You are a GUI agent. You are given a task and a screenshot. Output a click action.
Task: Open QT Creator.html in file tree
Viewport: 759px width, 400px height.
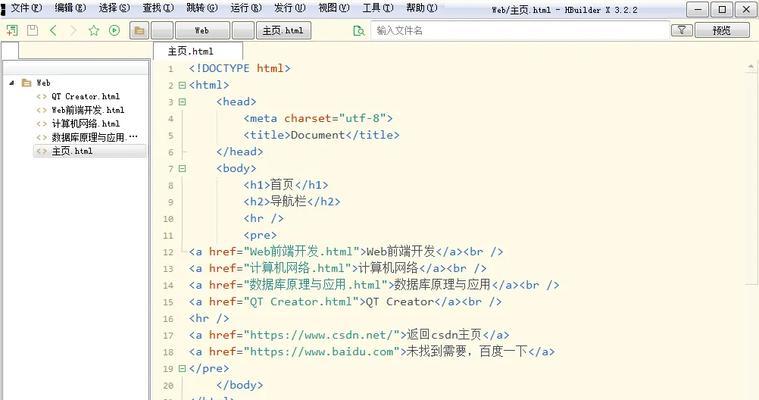85,96
